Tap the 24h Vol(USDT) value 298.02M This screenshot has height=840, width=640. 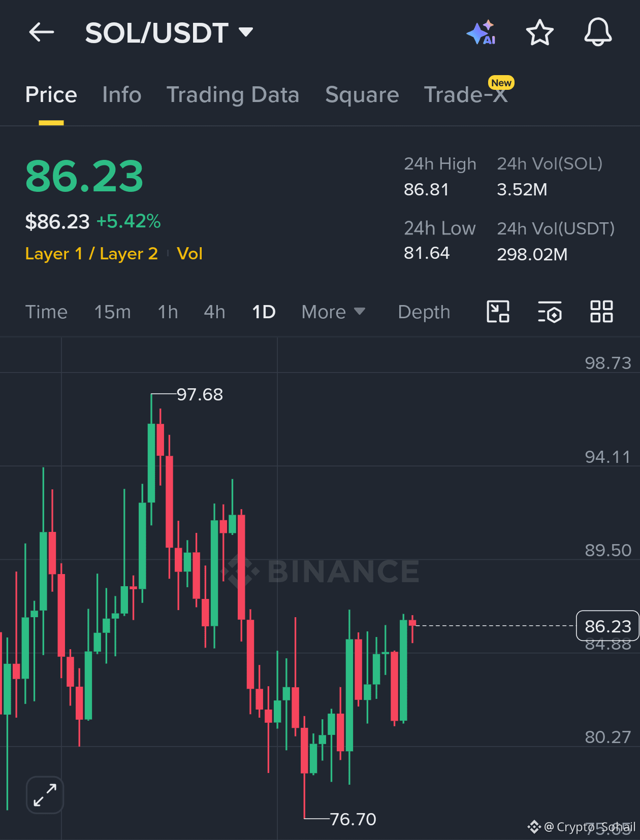[532, 254]
